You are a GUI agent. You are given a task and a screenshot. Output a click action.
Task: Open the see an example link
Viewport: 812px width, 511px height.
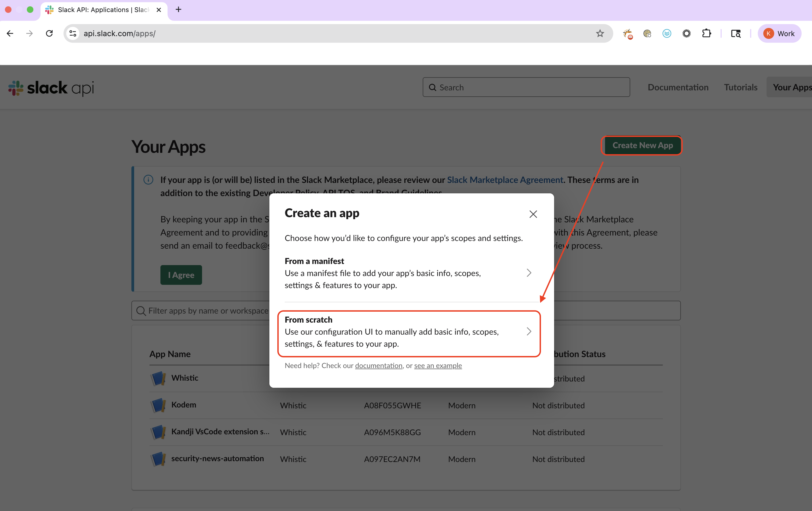click(438, 366)
